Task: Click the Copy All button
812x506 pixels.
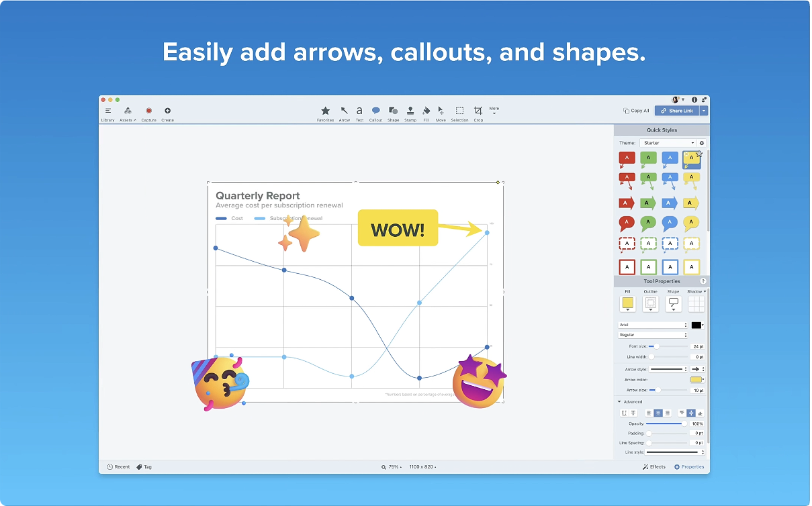Action: point(636,111)
